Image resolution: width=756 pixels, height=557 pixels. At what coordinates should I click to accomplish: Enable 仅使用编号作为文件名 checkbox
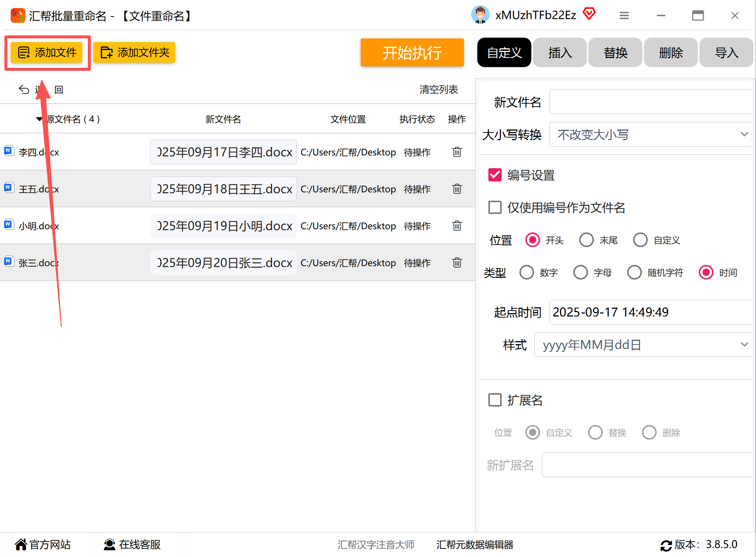coord(495,208)
